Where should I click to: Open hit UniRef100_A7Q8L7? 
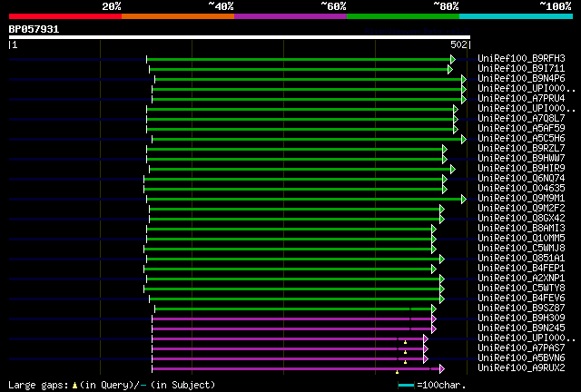coord(521,118)
